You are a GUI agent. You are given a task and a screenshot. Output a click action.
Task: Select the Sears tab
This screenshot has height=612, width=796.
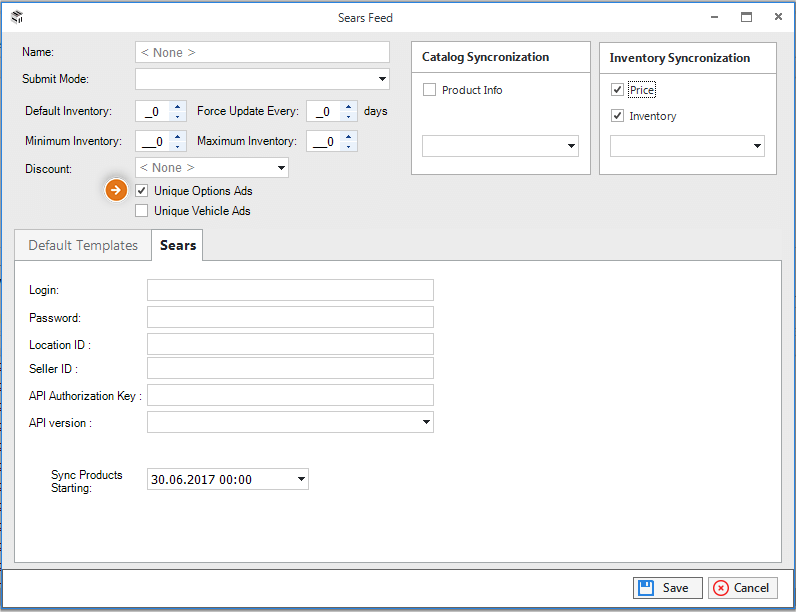(x=178, y=245)
